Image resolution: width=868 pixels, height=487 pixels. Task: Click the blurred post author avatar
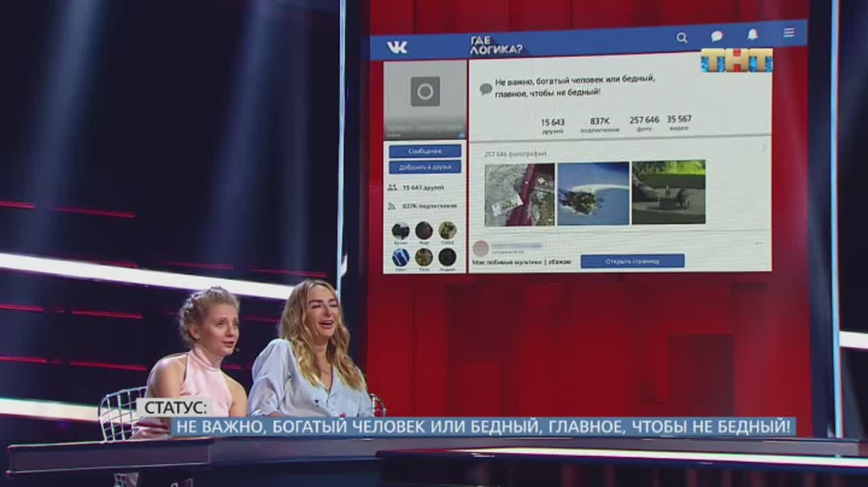(x=480, y=248)
